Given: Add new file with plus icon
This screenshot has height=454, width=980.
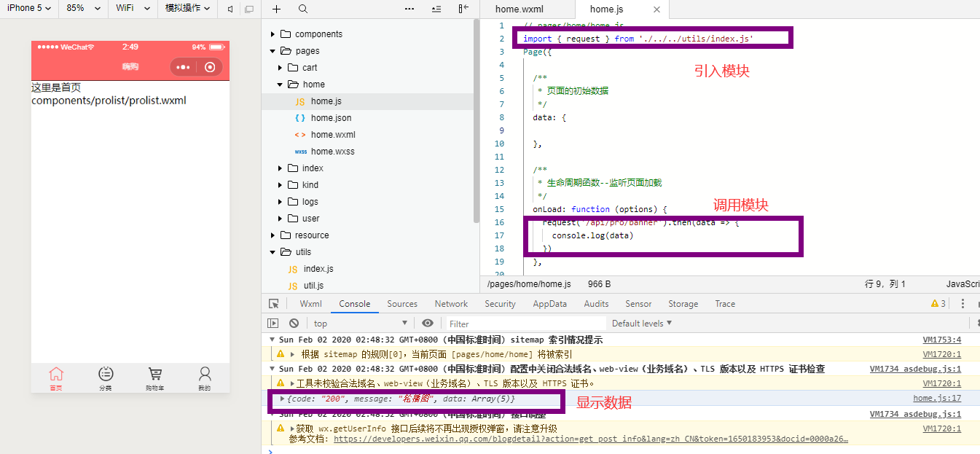Looking at the screenshot, I should (276, 9).
